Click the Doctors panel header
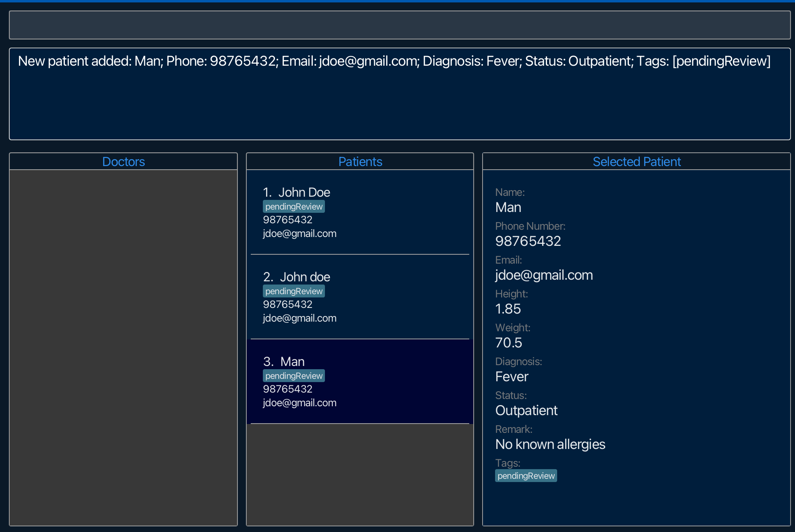Image resolution: width=795 pixels, height=532 pixels. coord(123,162)
